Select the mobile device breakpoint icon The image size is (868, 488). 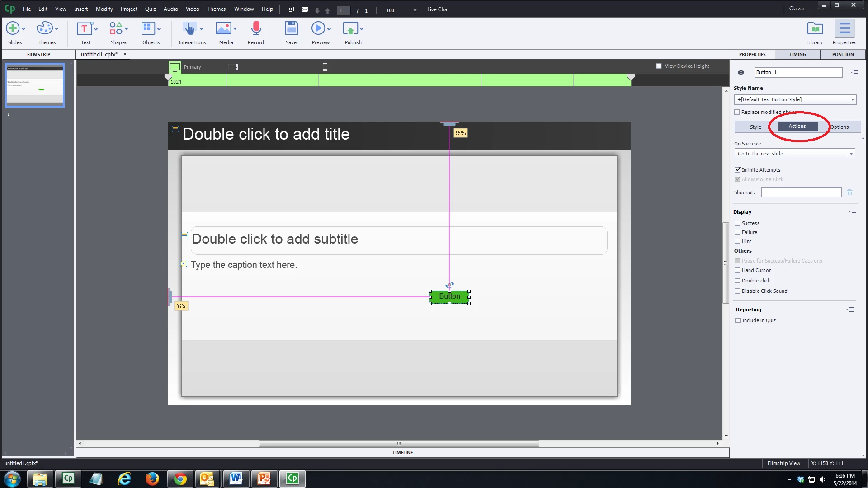tap(325, 67)
